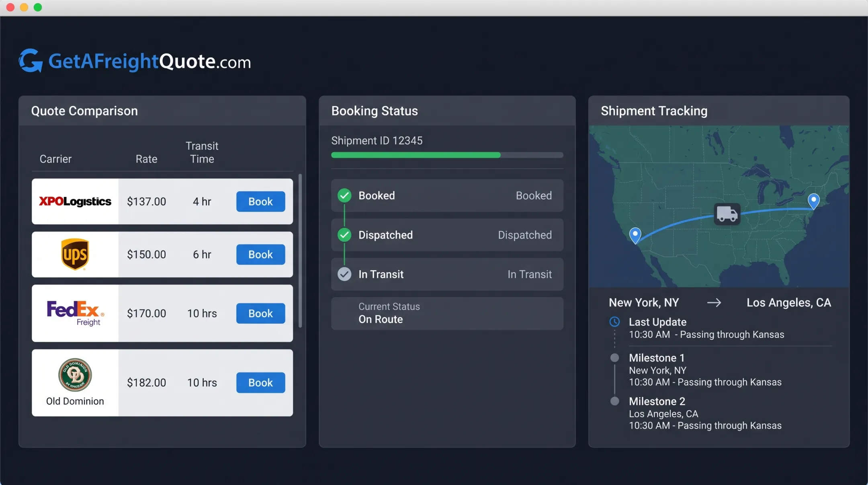Select the $137.00 rate value
The height and width of the screenshot is (485, 868).
(x=146, y=201)
